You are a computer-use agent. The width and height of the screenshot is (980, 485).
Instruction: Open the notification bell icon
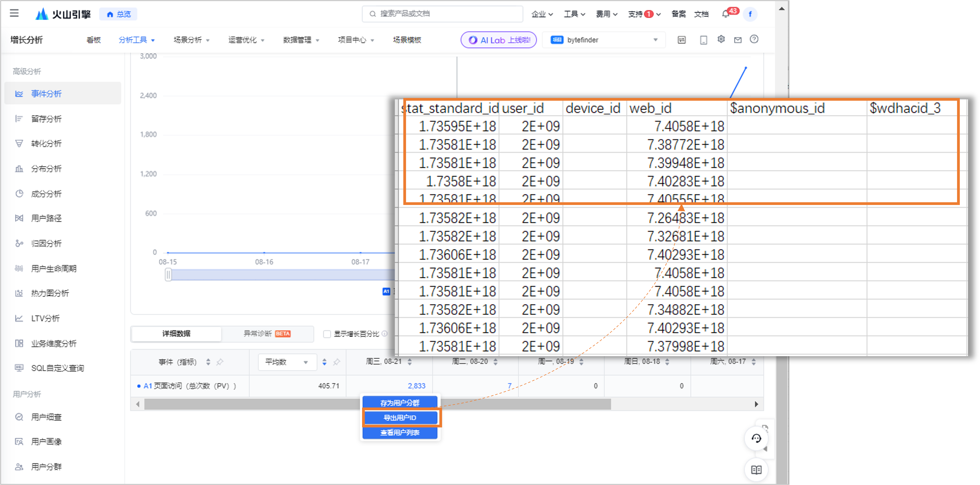[726, 14]
